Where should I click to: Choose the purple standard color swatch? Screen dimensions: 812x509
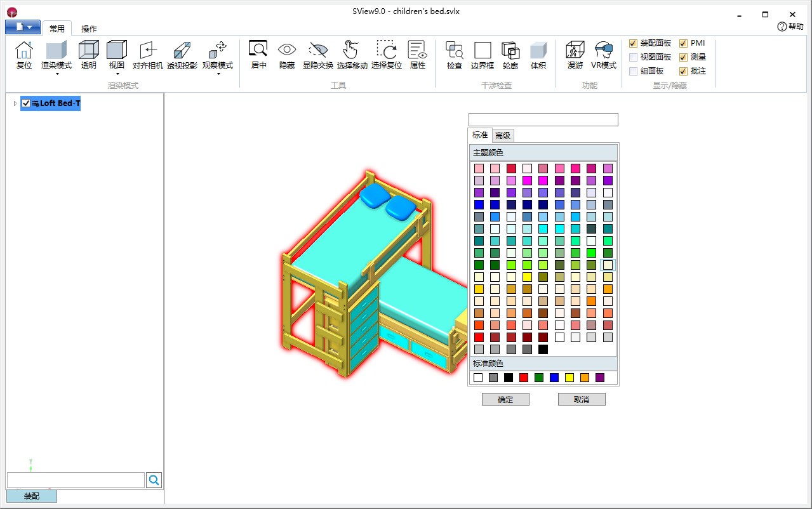tap(600, 378)
